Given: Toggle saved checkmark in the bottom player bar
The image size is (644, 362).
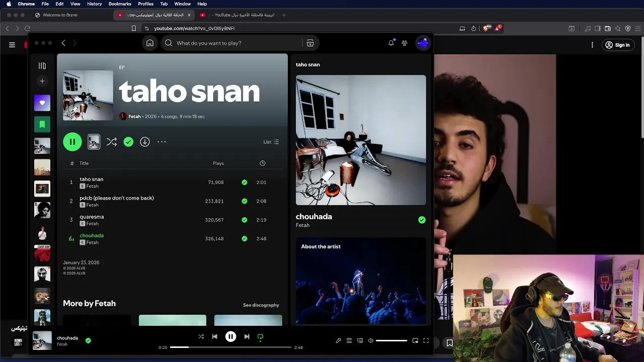Looking at the screenshot, I should coord(88,340).
